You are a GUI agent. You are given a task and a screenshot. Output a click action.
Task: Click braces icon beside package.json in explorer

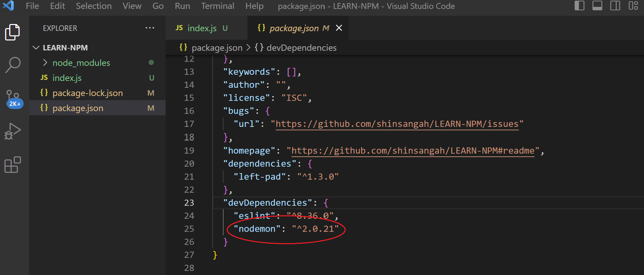click(44, 108)
